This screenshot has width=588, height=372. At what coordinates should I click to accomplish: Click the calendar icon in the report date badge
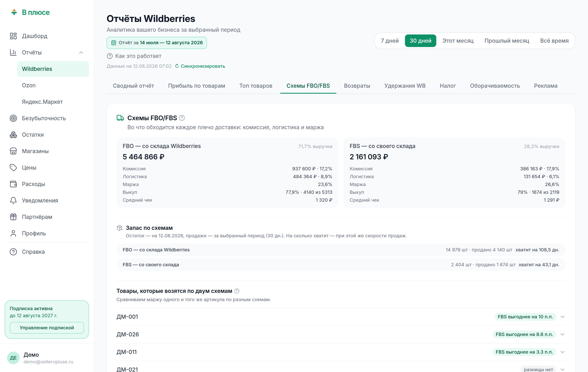tap(113, 43)
